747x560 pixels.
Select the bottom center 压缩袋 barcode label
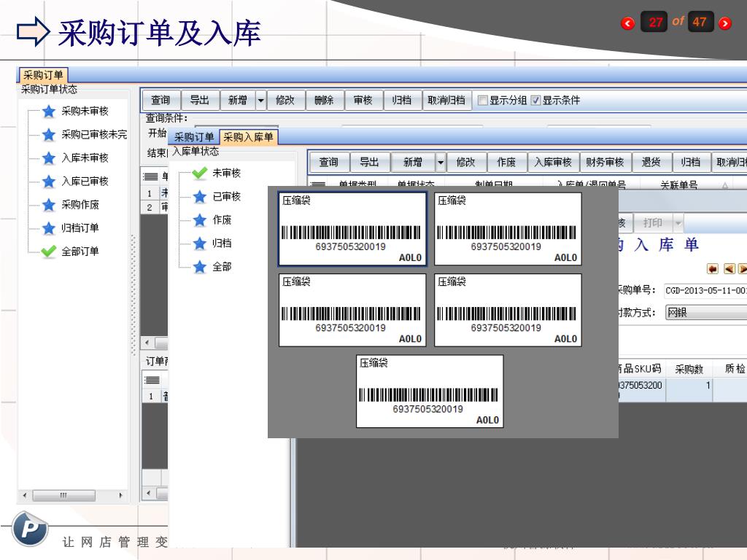(x=430, y=392)
